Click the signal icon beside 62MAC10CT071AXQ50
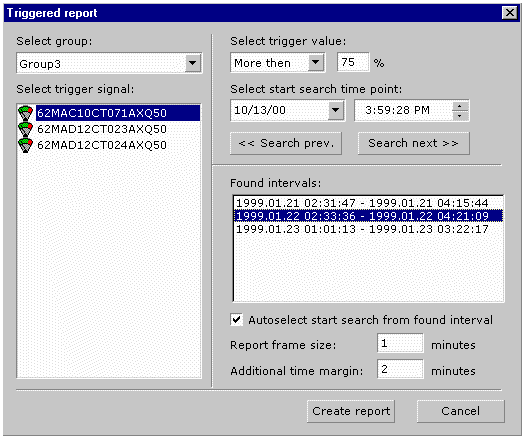 click(x=25, y=113)
